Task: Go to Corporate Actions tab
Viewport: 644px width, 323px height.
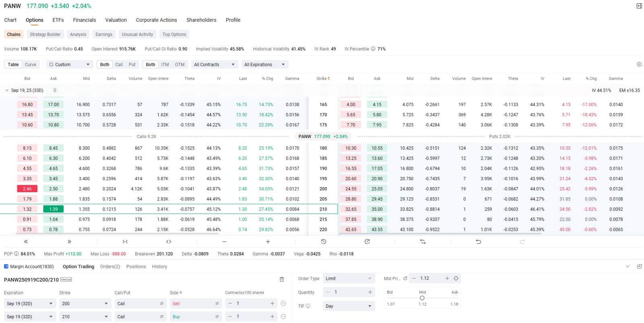Action: [x=157, y=20]
